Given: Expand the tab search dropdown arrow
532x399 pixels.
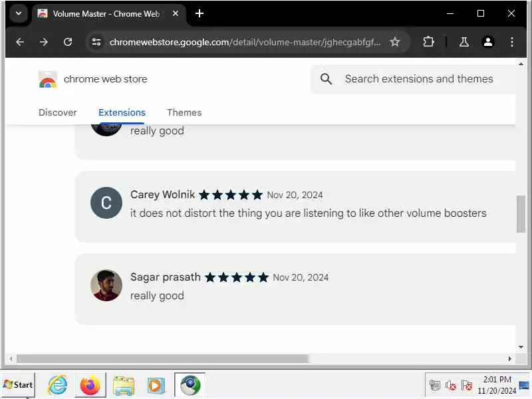Looking at the screenshot, I should (x=19, y=13).
